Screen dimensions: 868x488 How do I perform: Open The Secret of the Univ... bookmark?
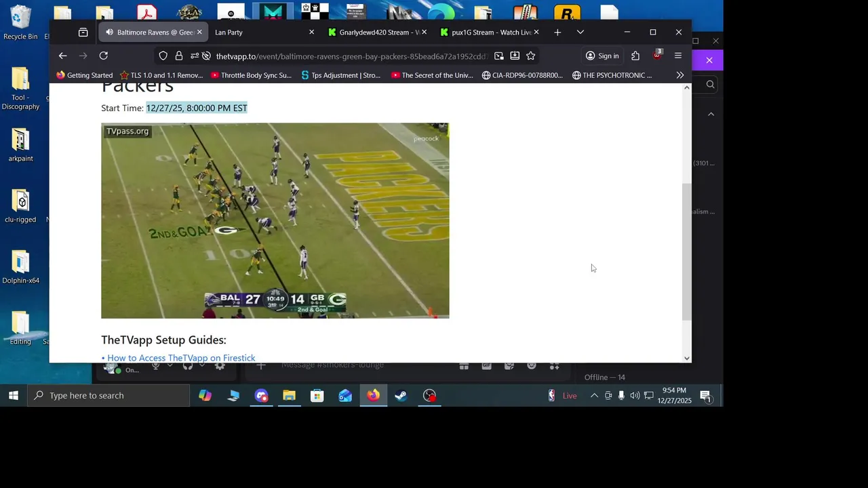pos(432,75)
